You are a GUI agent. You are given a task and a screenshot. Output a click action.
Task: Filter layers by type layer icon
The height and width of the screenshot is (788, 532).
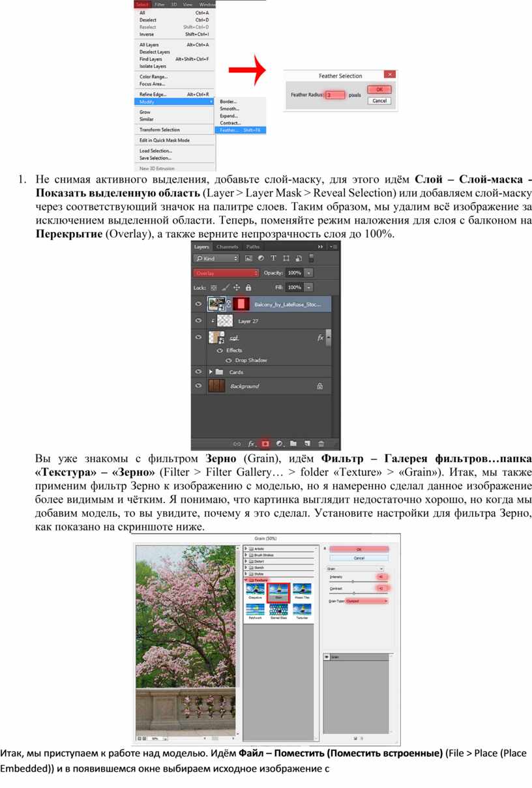tap(273, 259)
